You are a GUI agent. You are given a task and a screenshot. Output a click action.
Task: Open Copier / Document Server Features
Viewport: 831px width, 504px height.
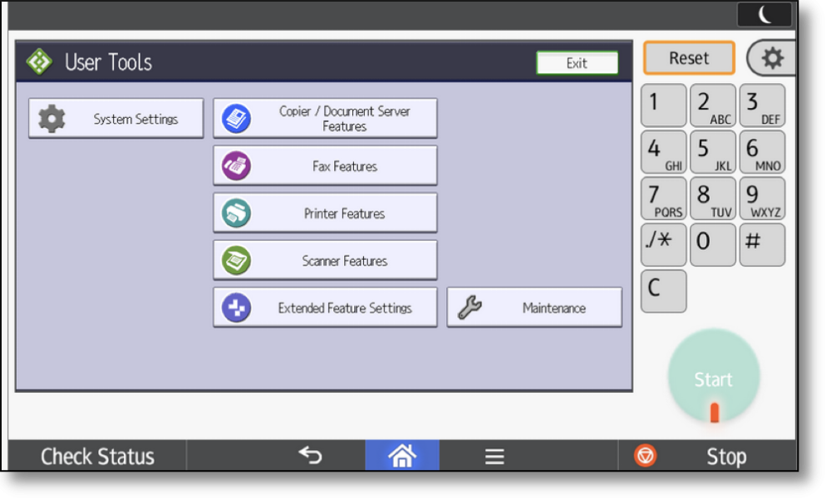[325, 119]
